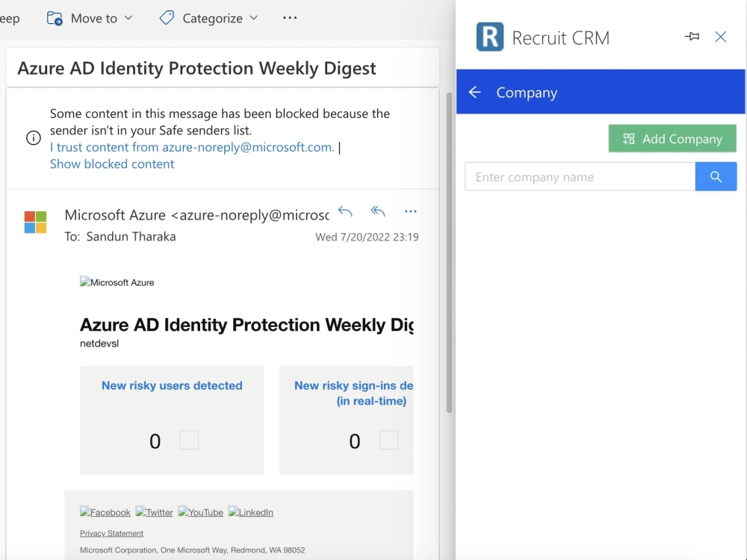
Task: Go back from the Company page
Action: (x=474, y=92)
